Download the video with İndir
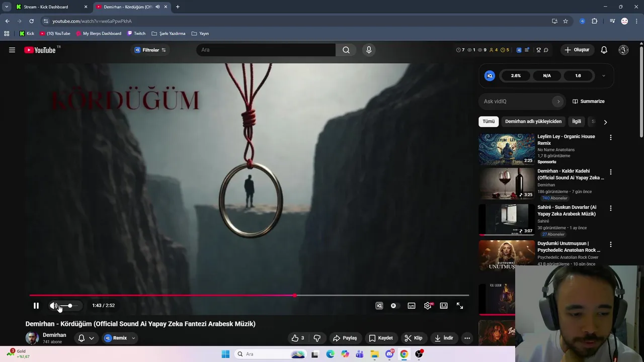644x362 pixels. [x=444, y=338]
